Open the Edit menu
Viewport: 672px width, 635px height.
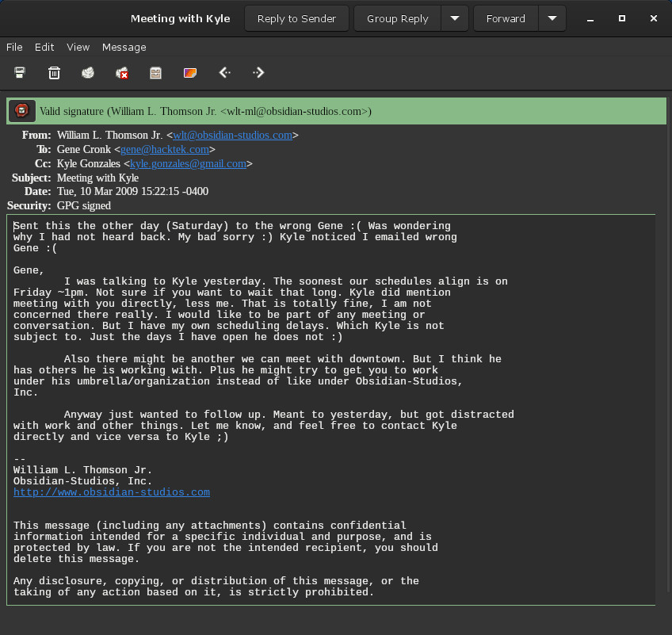[44, 48]
